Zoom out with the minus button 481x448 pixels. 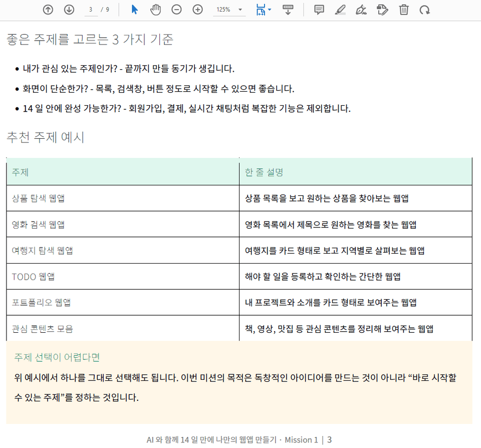(x=176, y=10)
